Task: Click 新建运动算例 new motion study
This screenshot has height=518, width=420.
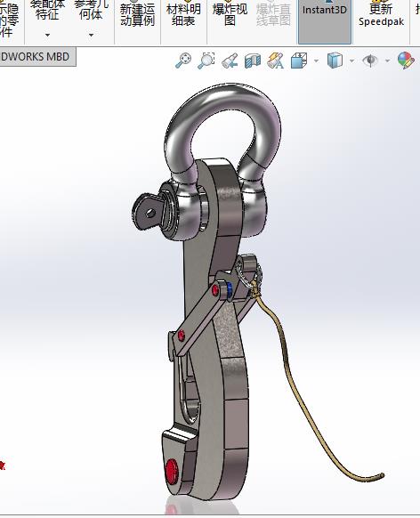Action: click(x=137, y=14)
